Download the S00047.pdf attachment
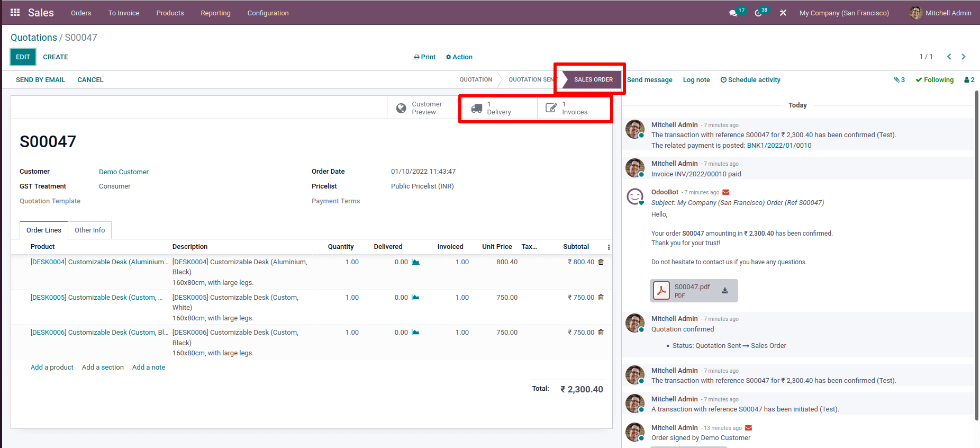 (725, 291)
